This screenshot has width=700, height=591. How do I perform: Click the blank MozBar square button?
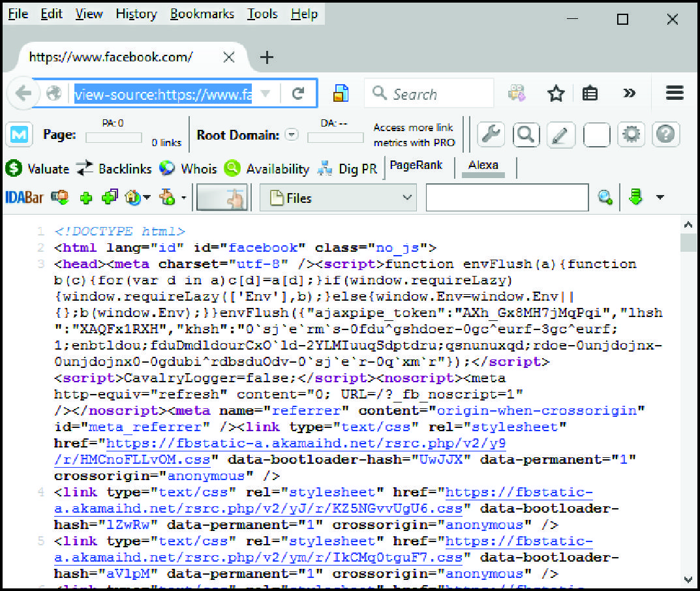coord(596,134)
